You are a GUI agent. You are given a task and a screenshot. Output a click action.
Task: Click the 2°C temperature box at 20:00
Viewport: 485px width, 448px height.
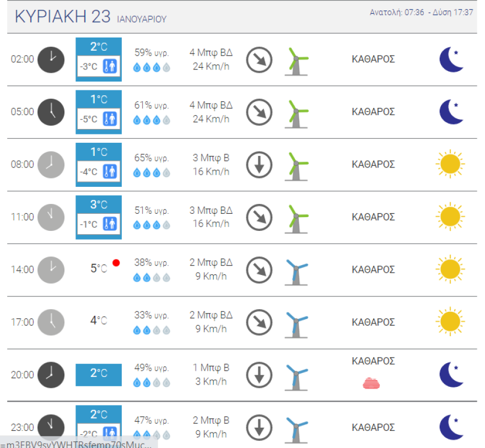point(99,375)
